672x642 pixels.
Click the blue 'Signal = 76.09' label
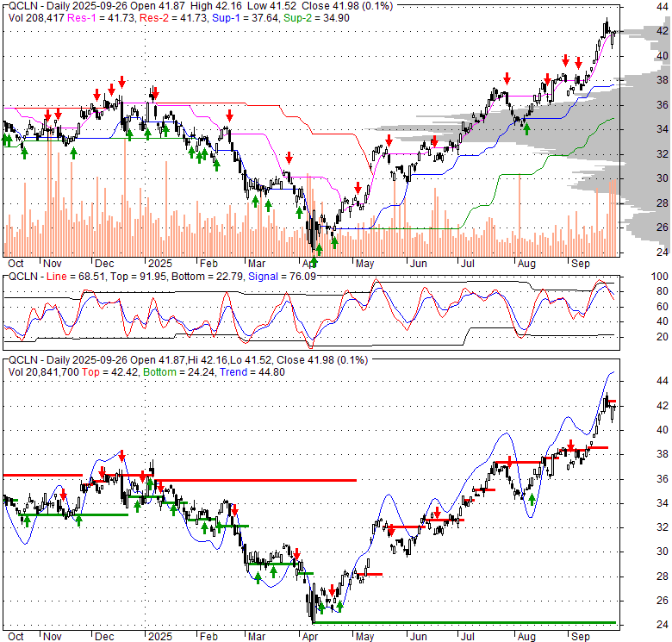coord(282,277)
